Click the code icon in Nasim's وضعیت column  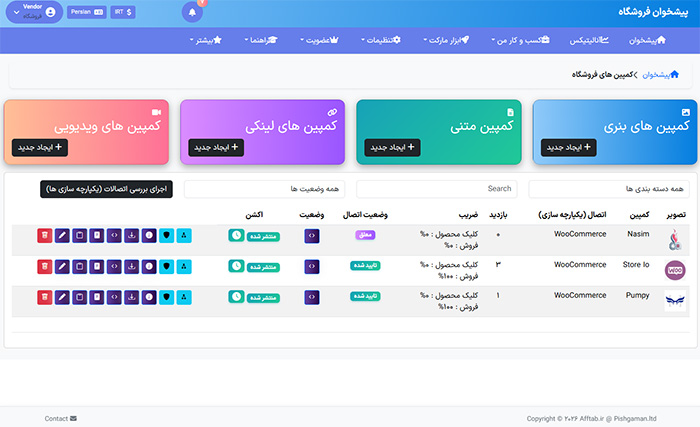(x=311, y=236)
